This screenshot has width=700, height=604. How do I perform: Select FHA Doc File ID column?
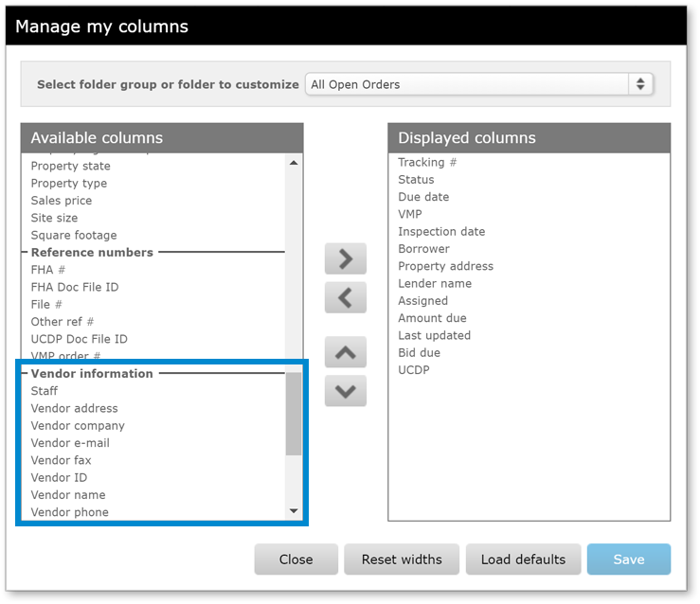pyautogui.click(x=75, y=287)
